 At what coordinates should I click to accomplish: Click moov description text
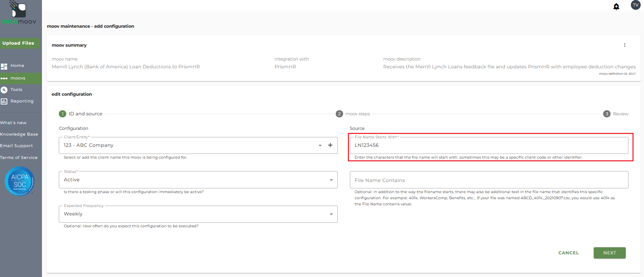(509, 67)
